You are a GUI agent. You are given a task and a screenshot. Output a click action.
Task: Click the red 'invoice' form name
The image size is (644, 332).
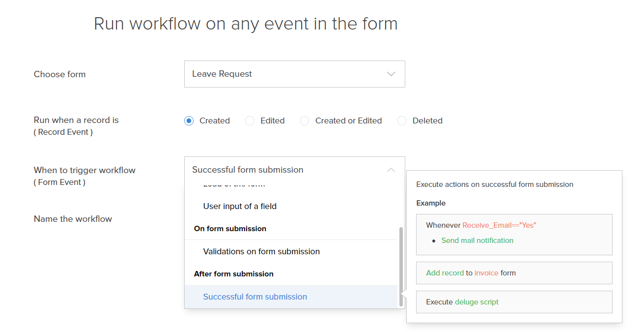click(x=486, y=273)
